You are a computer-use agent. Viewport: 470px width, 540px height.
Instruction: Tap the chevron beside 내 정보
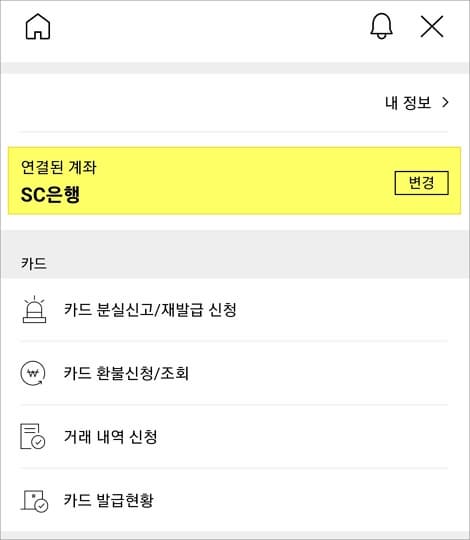445,103
